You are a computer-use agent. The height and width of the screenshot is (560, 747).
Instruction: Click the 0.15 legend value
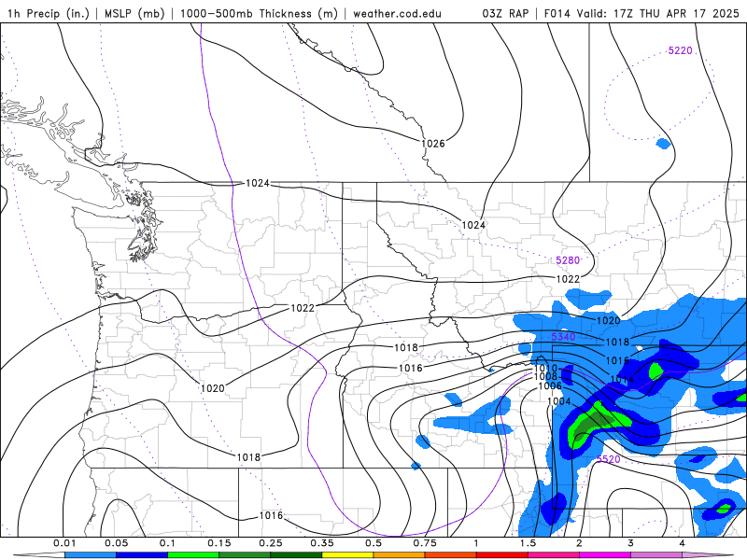point(219,543)
